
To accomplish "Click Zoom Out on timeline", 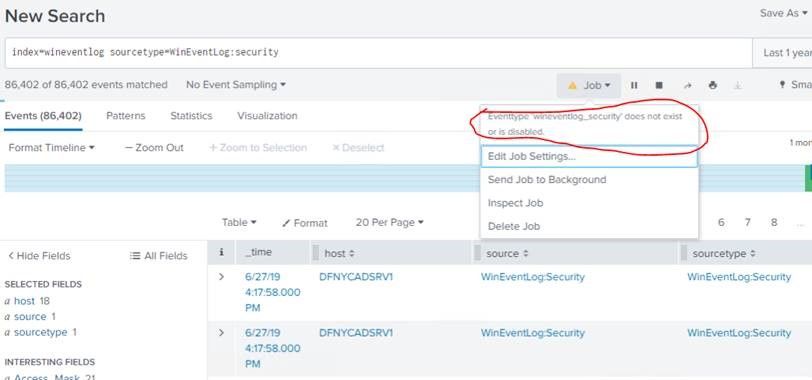I will pos(154,148).
